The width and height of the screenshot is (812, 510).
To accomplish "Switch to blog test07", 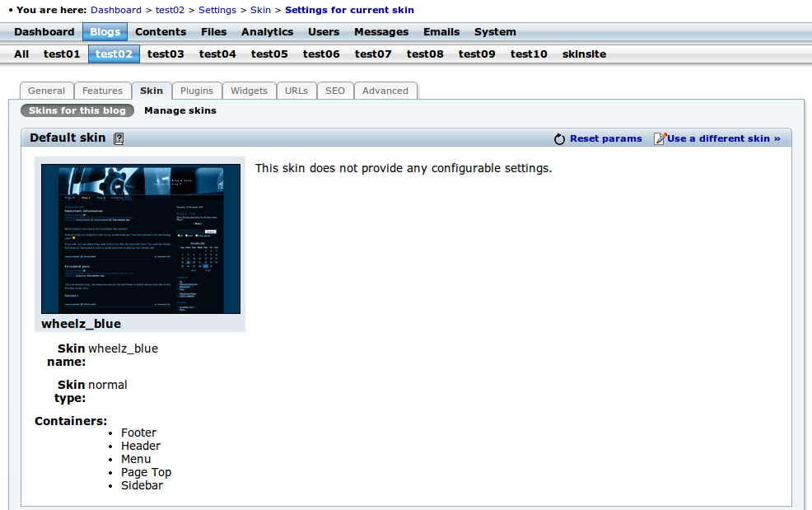I will [x=373, y=54].
